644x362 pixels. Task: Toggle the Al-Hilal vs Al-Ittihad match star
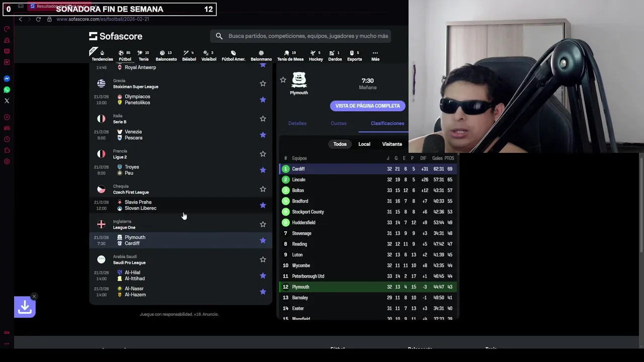[x=263, y=276]
